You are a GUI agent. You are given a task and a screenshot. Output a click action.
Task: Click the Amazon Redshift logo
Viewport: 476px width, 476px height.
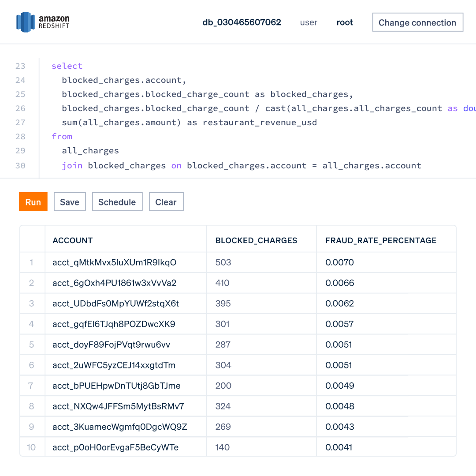coord(43,22)
